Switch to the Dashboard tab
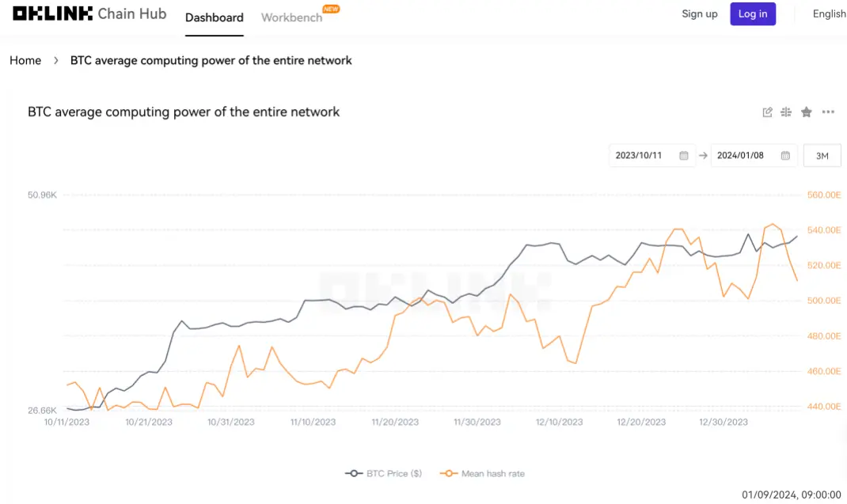The height and width of the screenshot is (504, 847). click(x=214, y=17)
